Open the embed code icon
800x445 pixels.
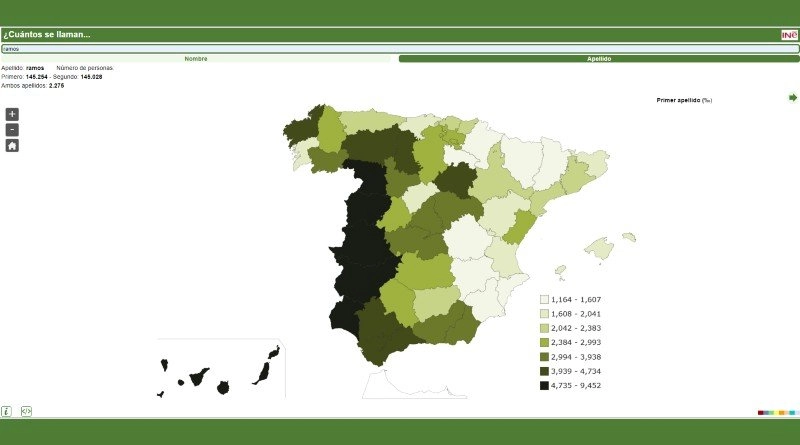tap(26, 411)
